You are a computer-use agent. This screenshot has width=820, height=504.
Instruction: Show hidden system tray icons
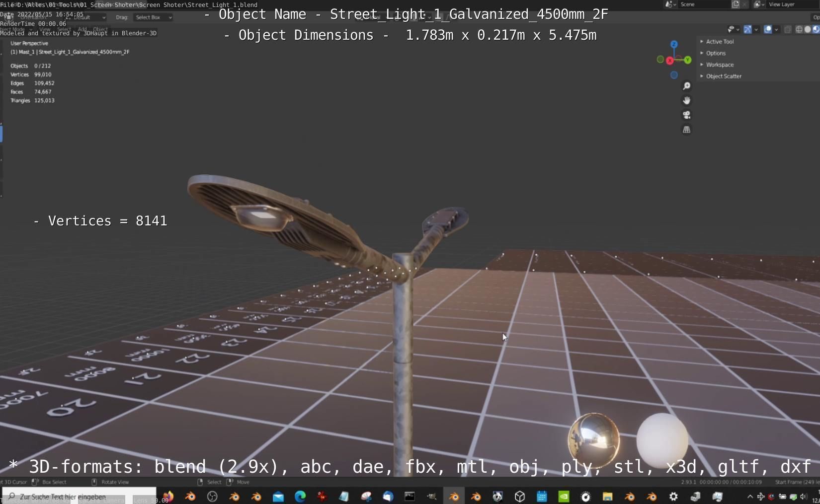pyautogui.click(x=750, y=496)
